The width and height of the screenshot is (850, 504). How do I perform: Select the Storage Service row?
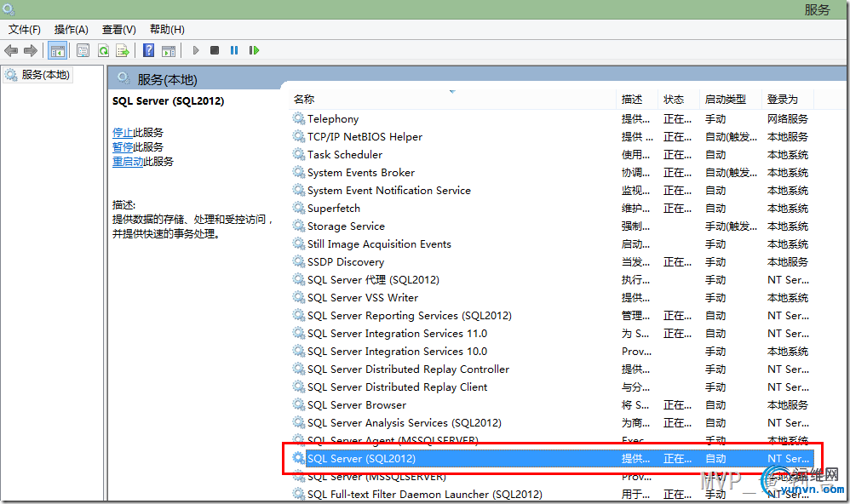point(552,226)
